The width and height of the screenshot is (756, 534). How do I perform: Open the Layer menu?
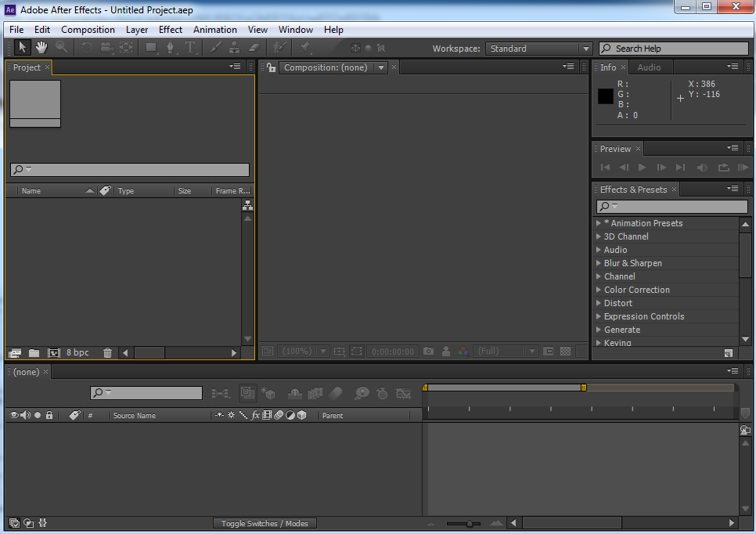tap(137, 30)
